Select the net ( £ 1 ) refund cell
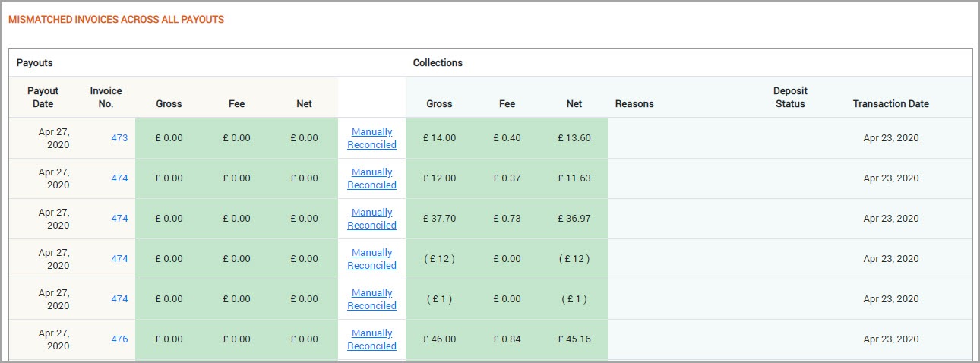Screen dimensions: 980x363 [574, 299]
